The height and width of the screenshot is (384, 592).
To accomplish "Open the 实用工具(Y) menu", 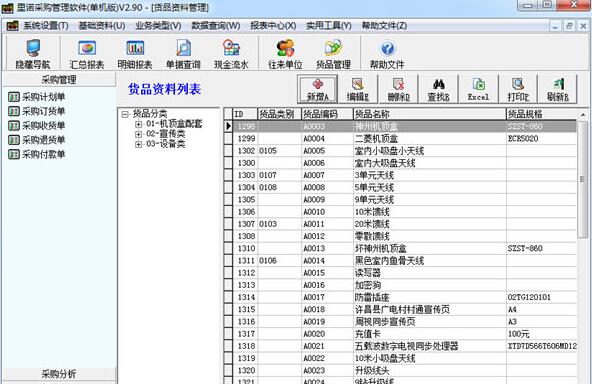I will tap(329, 26).
